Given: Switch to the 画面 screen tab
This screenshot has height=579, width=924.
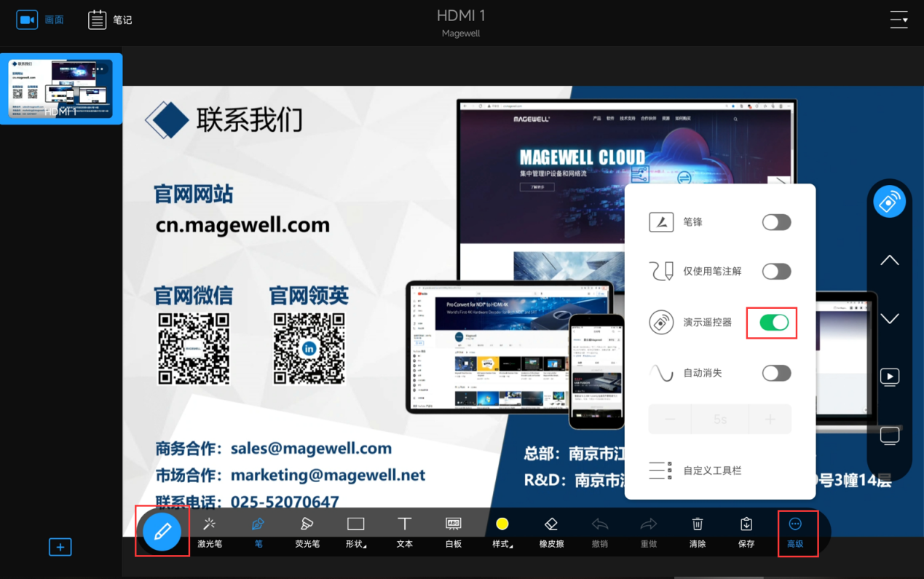Looking at the screenshot, I should [41, 20].
